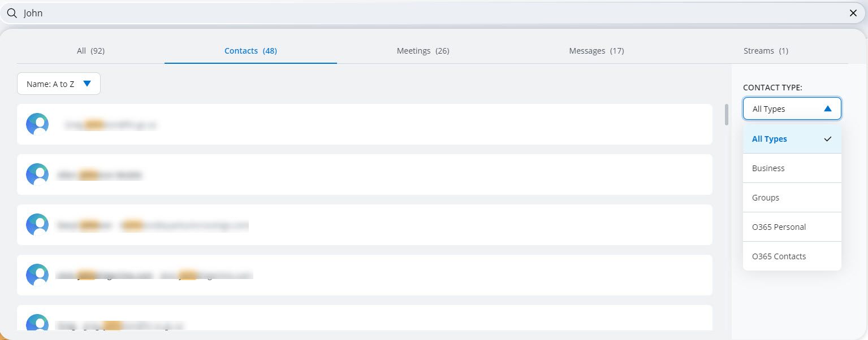The image size is (868, 340).
Task: Click the third contact's avatar icon
Action: pyautogui.click(x=37, y=225)
